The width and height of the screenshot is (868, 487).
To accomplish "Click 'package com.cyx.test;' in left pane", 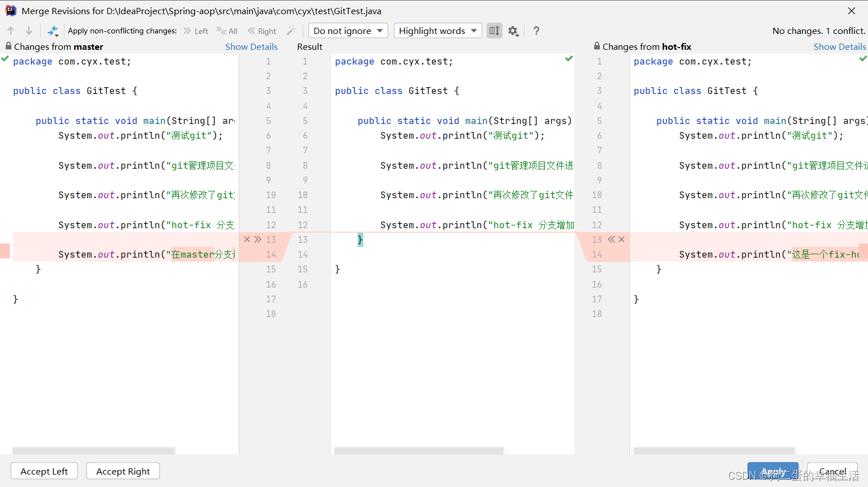I will point(72,61).
